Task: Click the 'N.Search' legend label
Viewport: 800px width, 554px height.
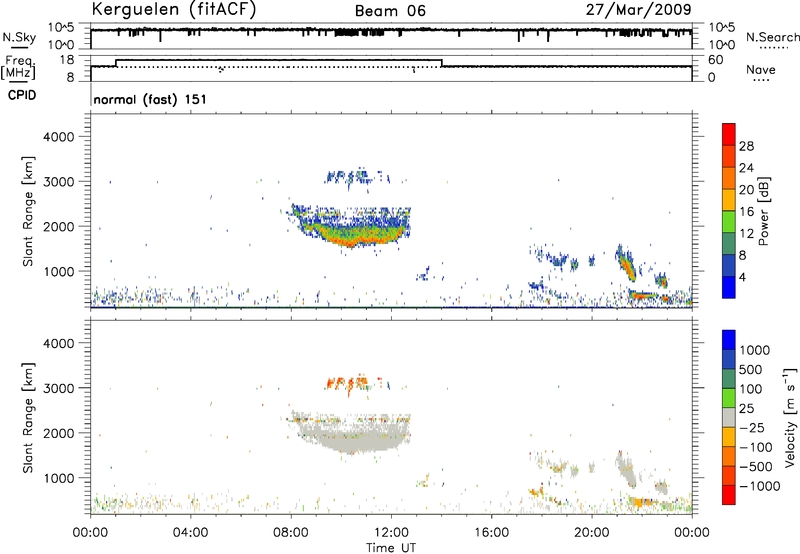Action: [x=772, y=37]
